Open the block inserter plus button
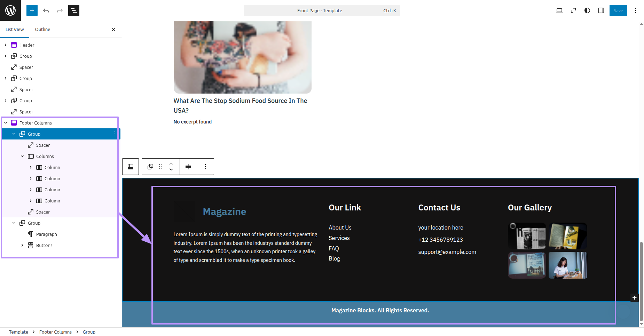The width and height of the screenshot is (644, 336). (32, 10)
